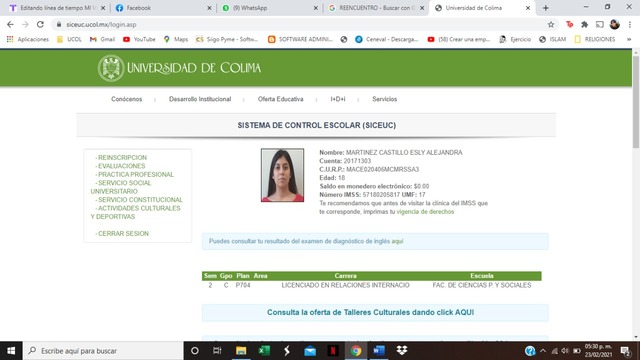Open SERVICIO SOCIAL UNIVERSITARIO link
This screenshot has height=360, width=640.
[x=121, y=187]
